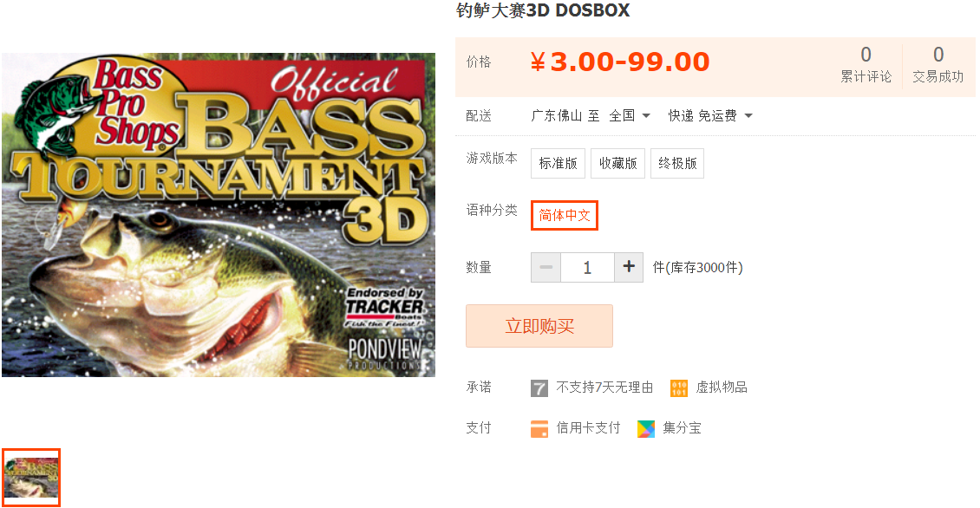Select the 终极版 game version
The image size is (980, 508).
point(676,163)
